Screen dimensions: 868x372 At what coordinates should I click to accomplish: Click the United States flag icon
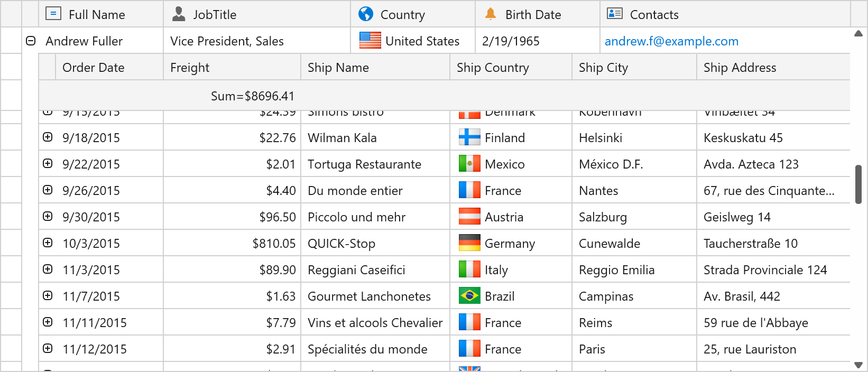(x=370, y=41)
